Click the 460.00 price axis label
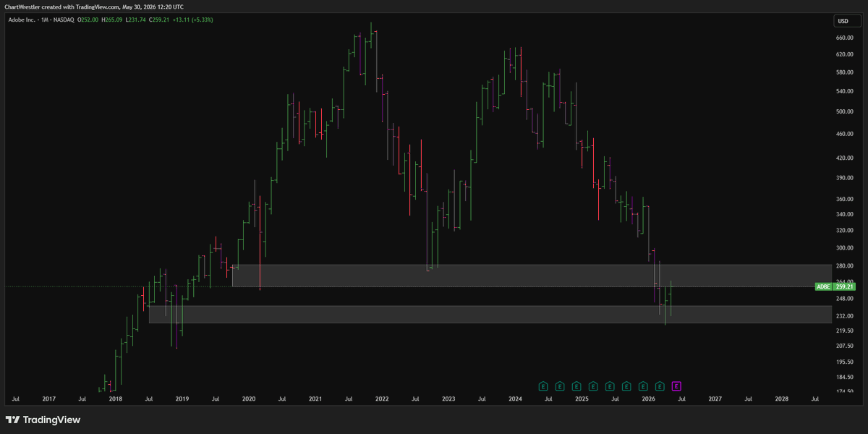 pos(846,134)
